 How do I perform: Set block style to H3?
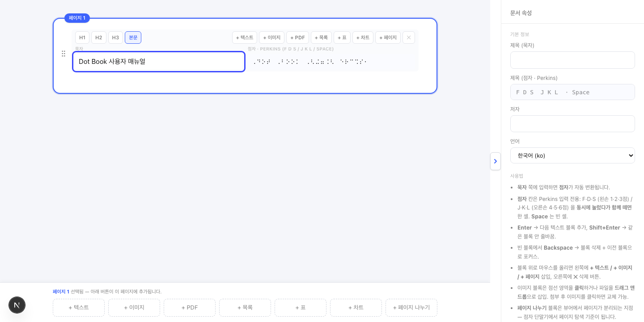coord(115,38)
